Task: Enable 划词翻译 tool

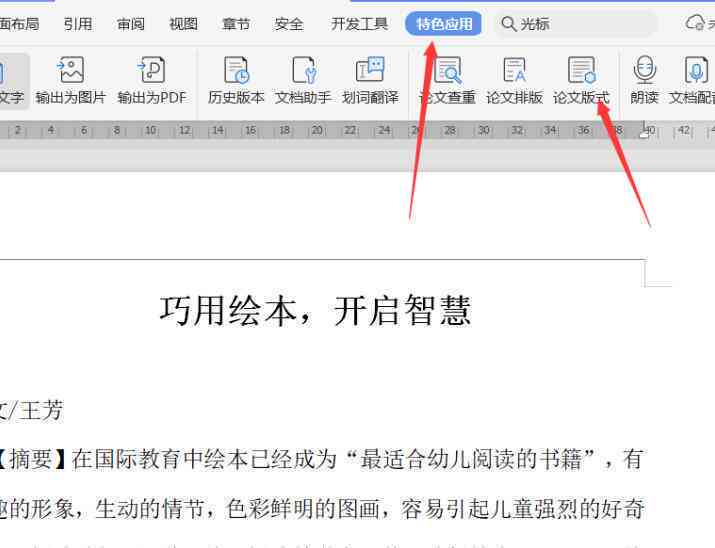Action: coord(370,80)
